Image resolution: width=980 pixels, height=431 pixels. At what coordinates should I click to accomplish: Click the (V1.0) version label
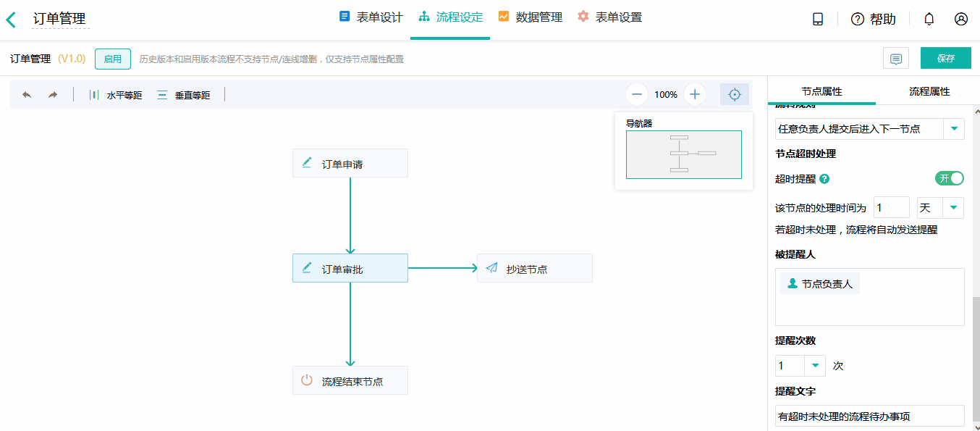point(72,59)
